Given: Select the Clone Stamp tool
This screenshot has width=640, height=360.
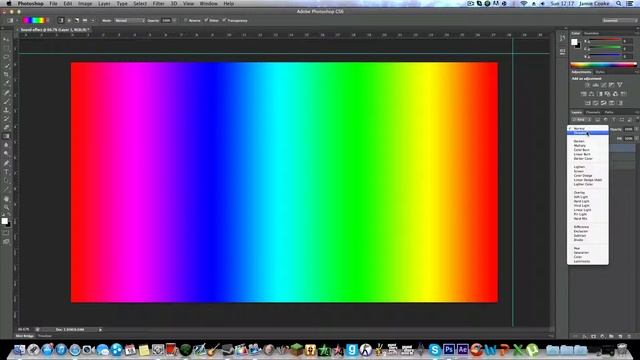Looking at the screenshot, I should [x=6, y=110].
